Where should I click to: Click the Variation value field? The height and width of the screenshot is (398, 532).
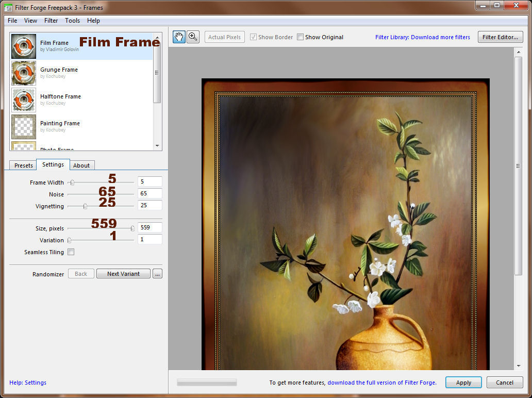[x=150, y=239]
